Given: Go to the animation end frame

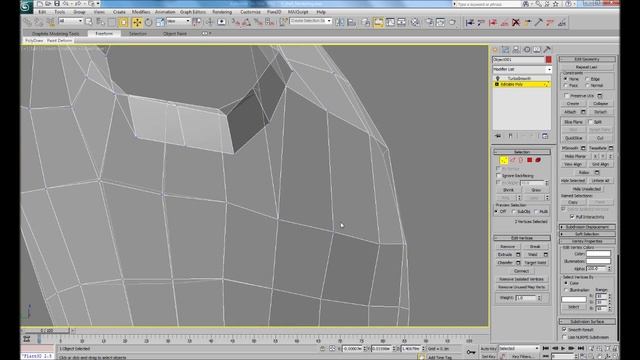Looking at the screenshot, I should pyautogui.click(x=581, y=348).
